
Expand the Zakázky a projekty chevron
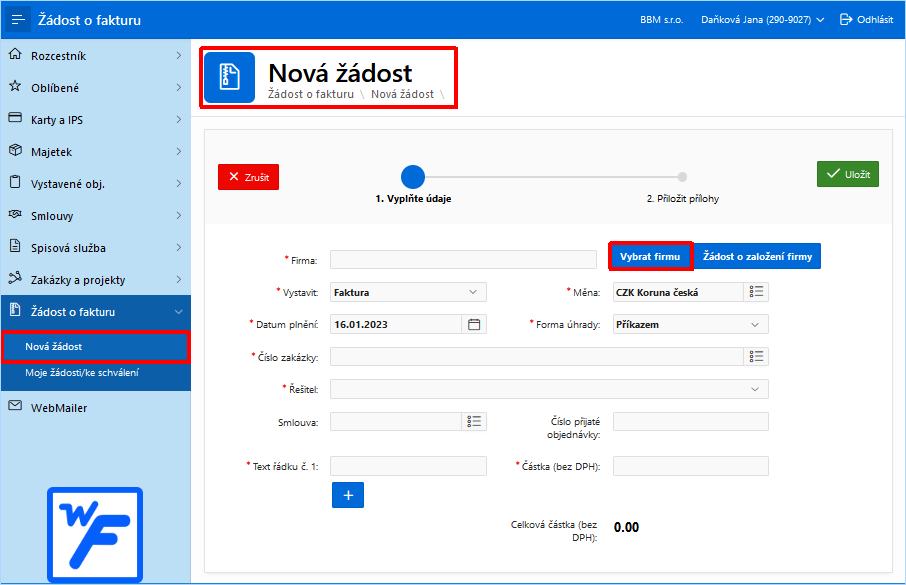click(x=179, y=280)
